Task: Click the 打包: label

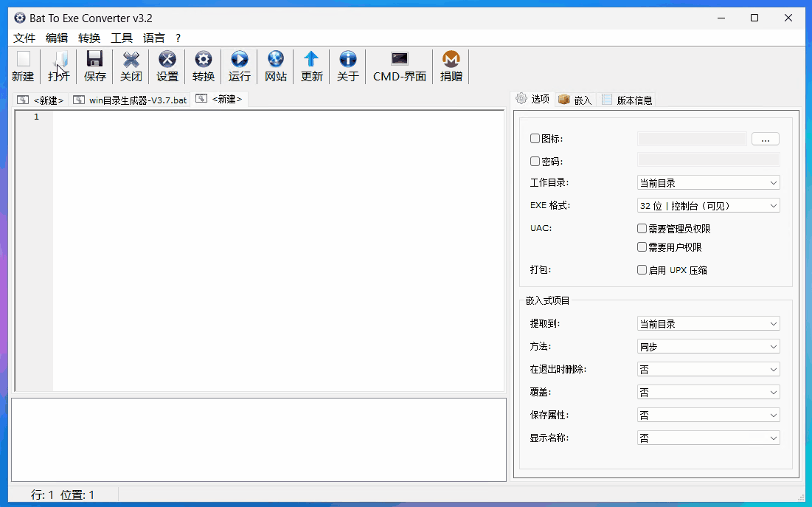Action: [x=540, y=269]
